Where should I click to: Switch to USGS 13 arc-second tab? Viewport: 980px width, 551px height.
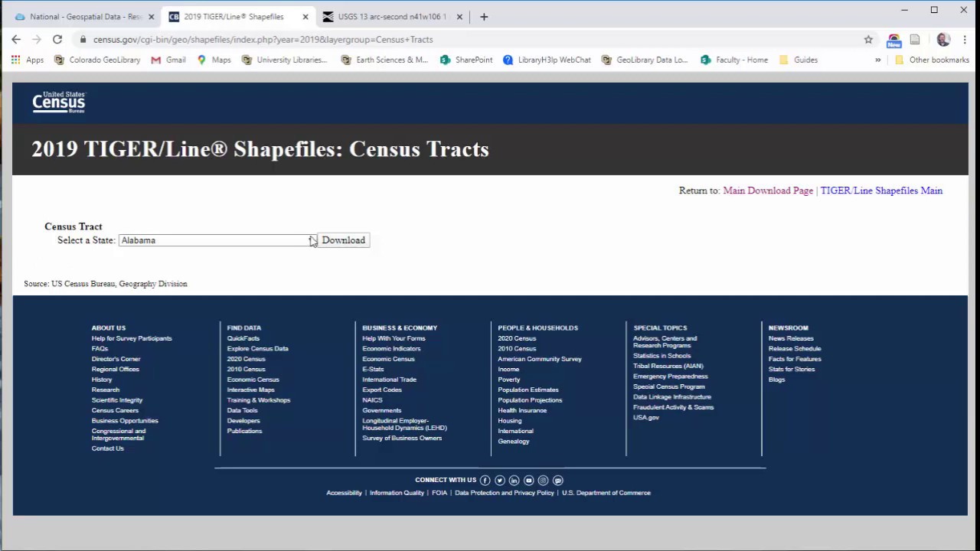tap(390, 16)
